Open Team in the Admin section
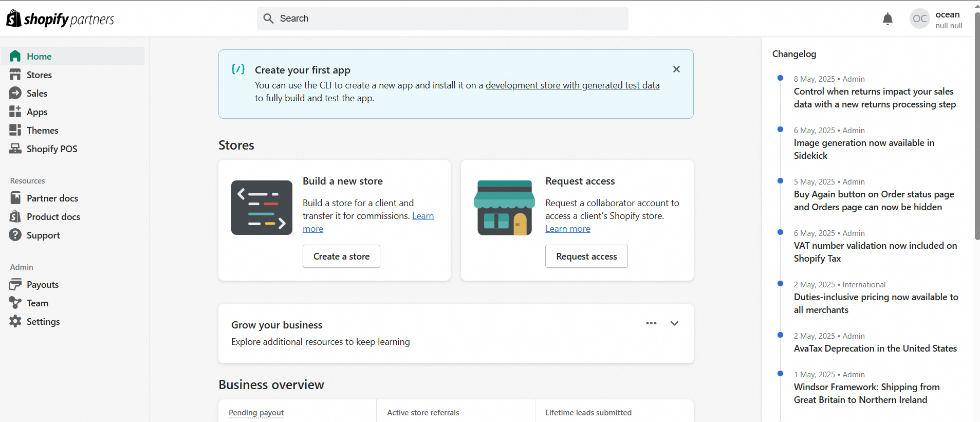The width and height of the screenshot is (980, 422). coord(72,303)
